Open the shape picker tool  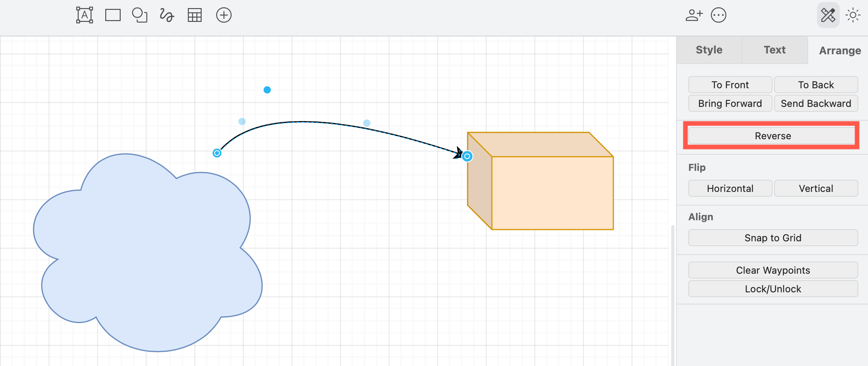pyautogui.click(x=139, y=15)
